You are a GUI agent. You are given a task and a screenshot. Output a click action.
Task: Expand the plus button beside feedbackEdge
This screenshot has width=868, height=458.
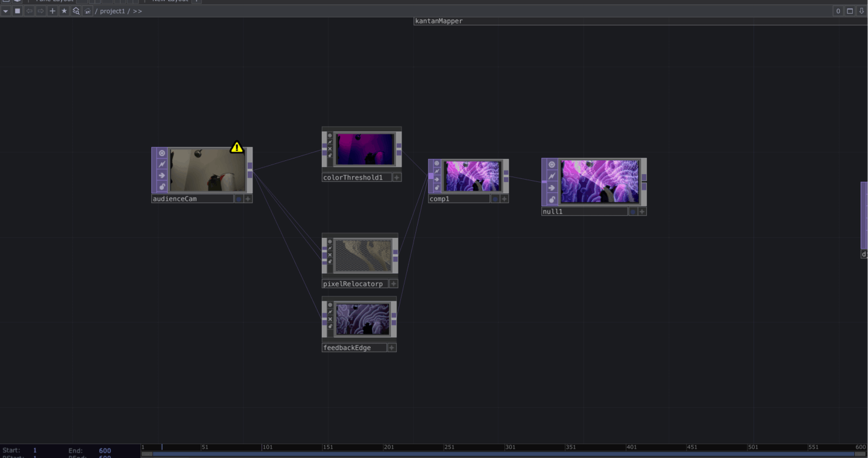point(392,348)
